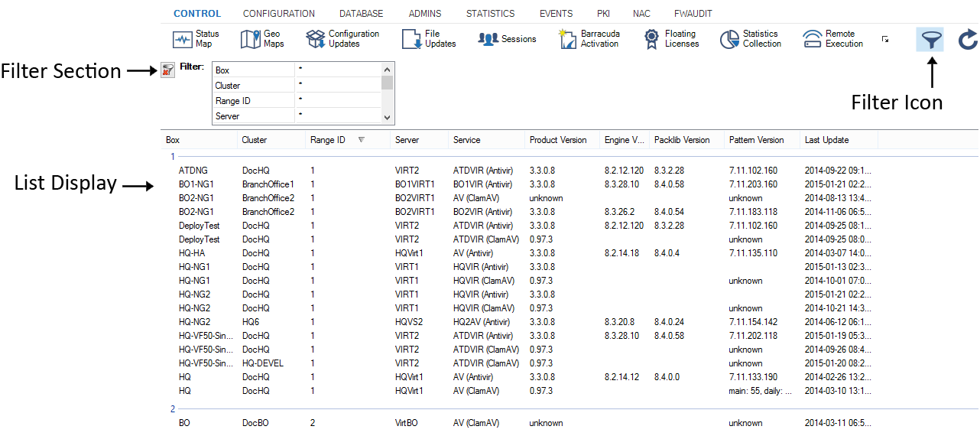Click the HQ6 cluster cell
The height and width of the screenshot is (436, 980).
coord(251,322)
